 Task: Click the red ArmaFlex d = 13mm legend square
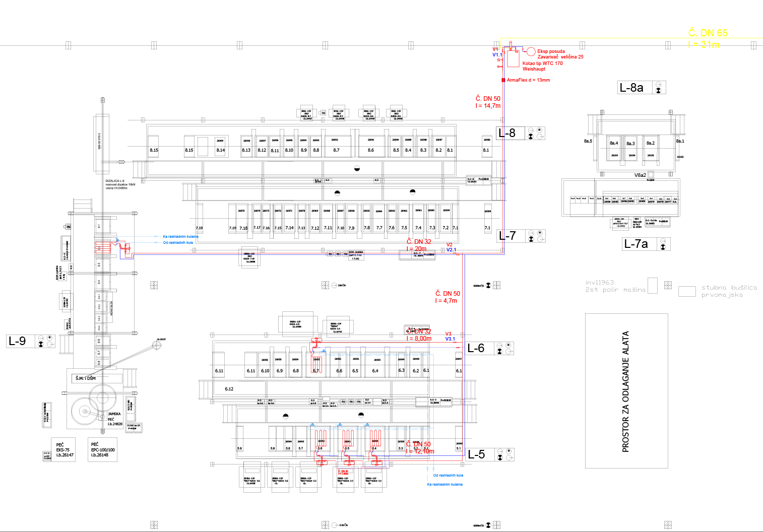point(503,80)
